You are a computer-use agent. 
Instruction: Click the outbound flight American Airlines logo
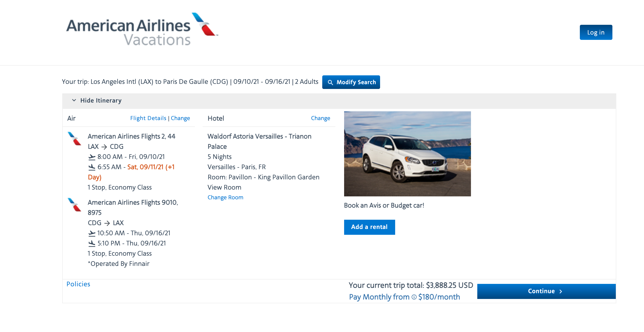pyautogui.click(x=75, y=139)
